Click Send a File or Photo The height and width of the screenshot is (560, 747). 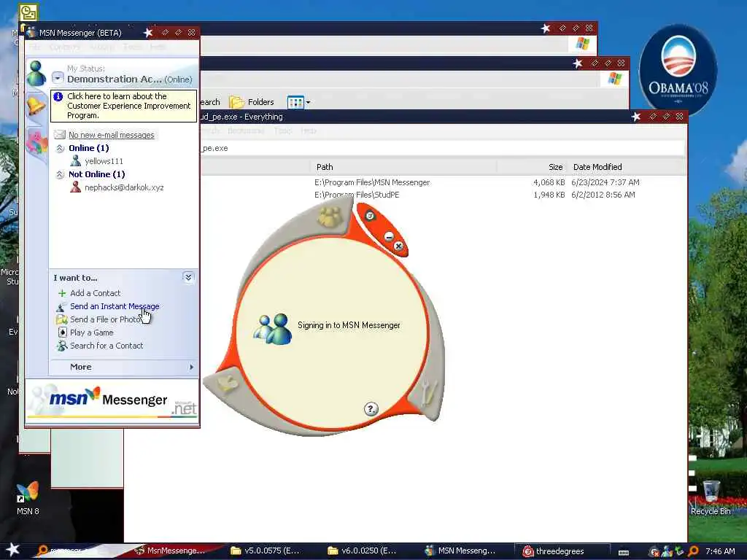105,319
